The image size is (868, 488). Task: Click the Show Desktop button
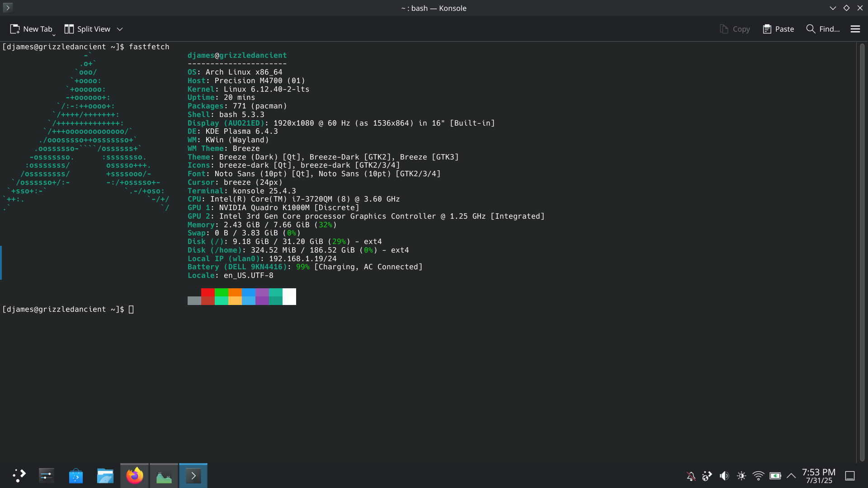point(850,476)
